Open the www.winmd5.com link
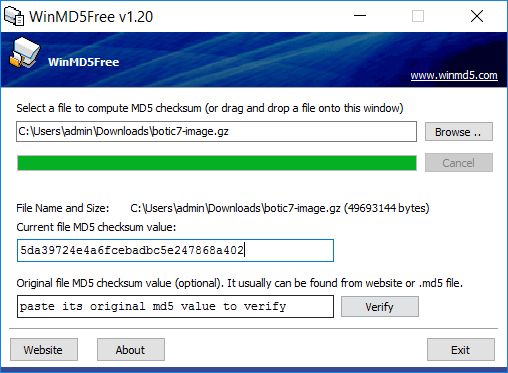The width and height of the screenshot is (508, 373). coord(454,75)
